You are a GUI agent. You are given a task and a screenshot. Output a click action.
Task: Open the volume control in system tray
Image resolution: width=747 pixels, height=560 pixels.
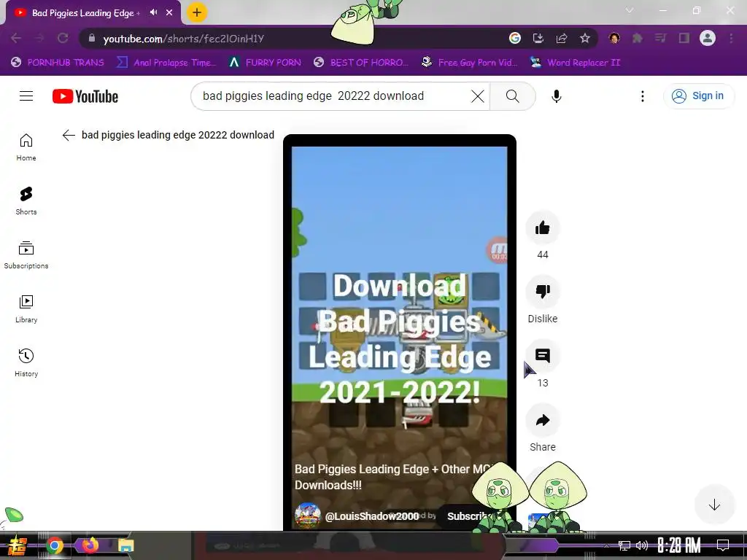point(642,545)
